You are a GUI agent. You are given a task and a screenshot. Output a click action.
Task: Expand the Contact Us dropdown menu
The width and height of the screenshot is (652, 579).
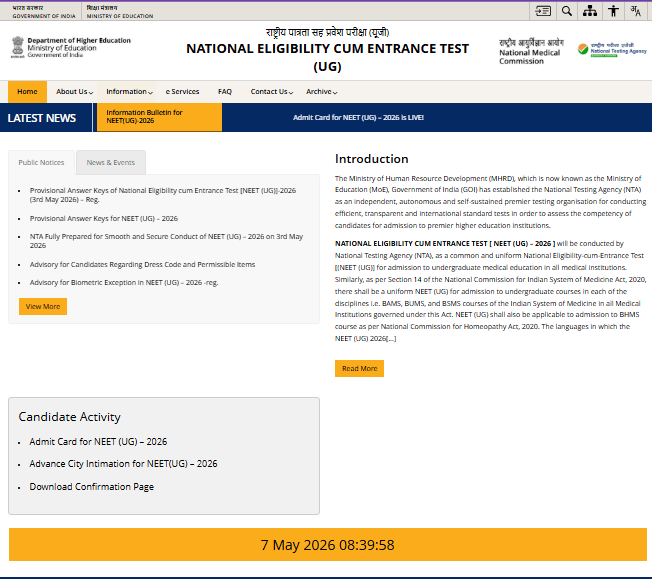click(272, 92)
